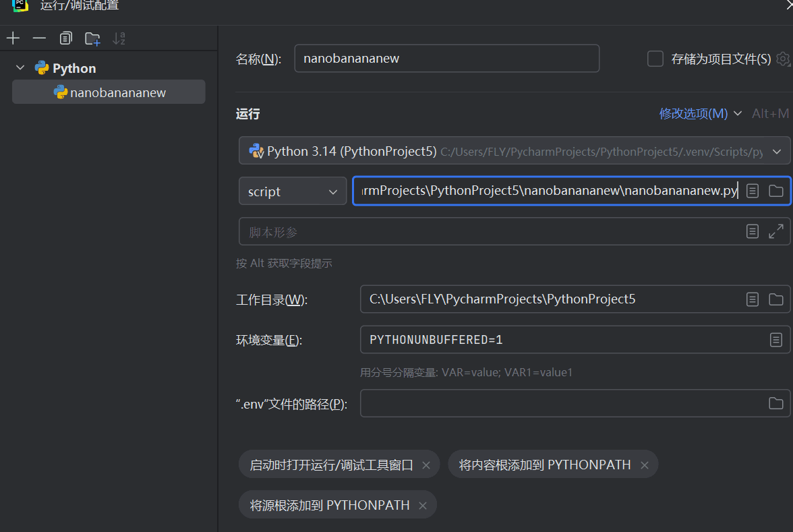Click the 按 Alt 获取字段提示 hint text
Image resolution: width=793 pixels, height=532 pixels.
coord(284,263)
